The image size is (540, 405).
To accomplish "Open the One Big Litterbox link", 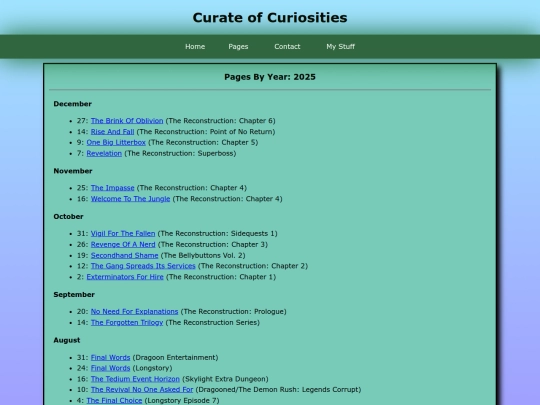I will pyautogui.click(x=116, y=142).
